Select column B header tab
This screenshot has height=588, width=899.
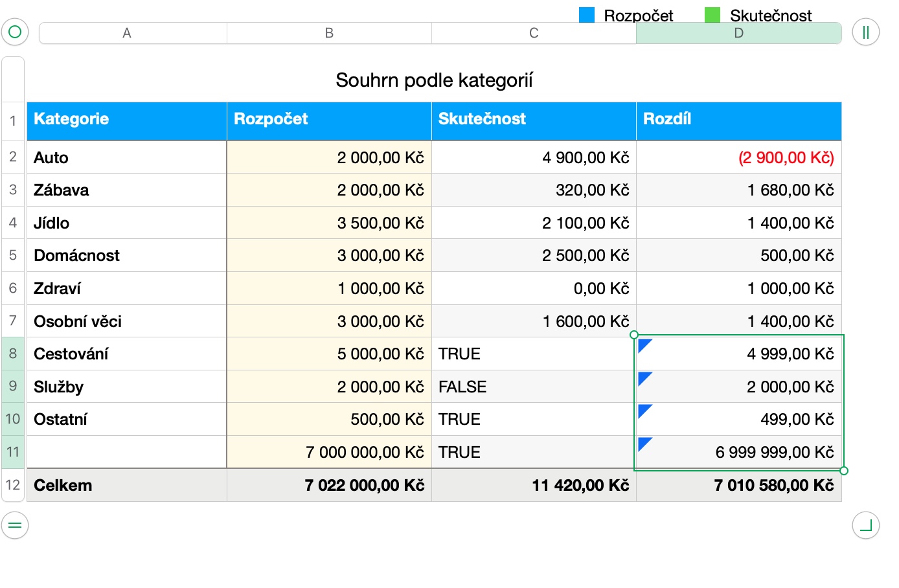pos(329,33)
